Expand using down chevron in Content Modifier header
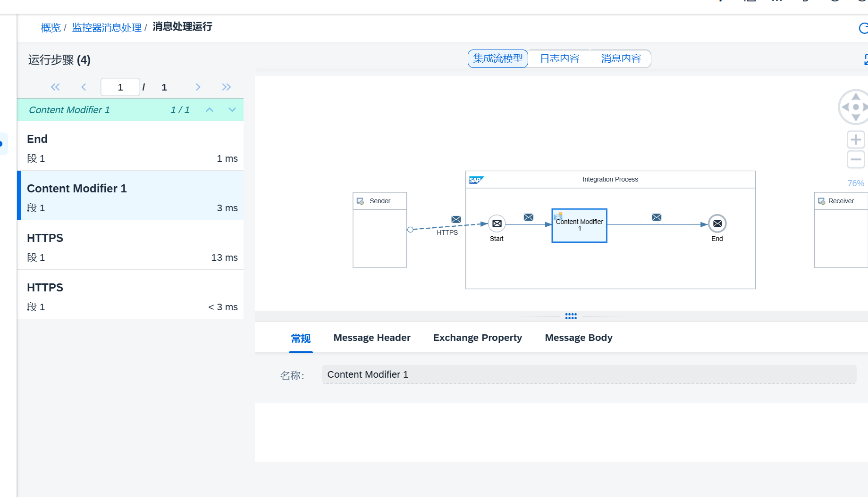Screen dimensions: 868x497 (232, 110)
